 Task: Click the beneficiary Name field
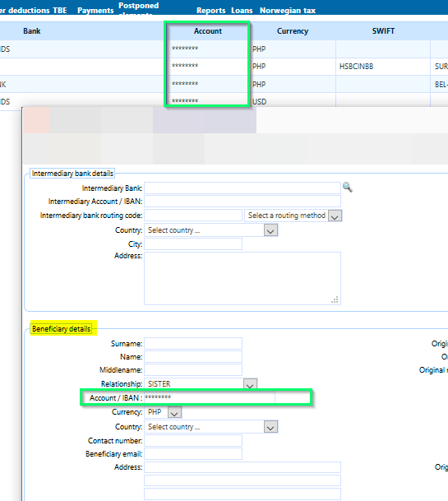(x=193, y=356)
